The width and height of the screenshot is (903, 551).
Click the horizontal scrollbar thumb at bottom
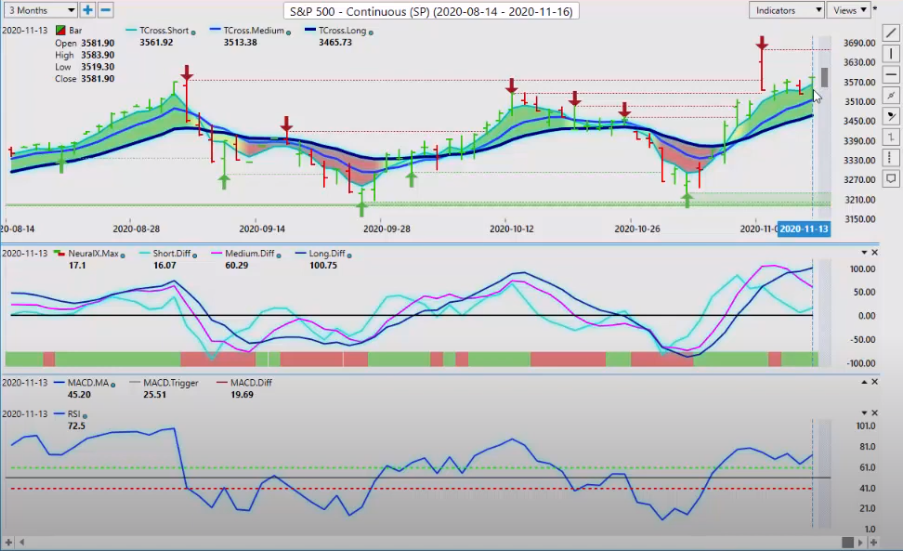tap(847, 542)
